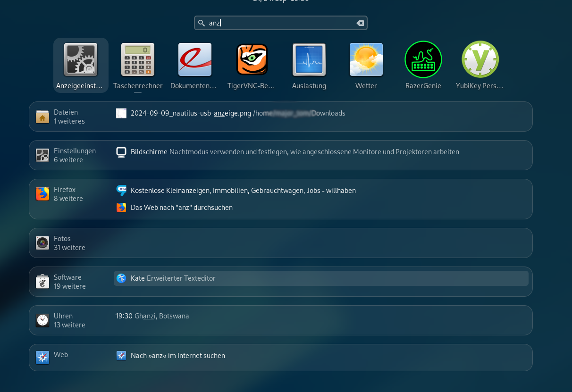Click Firefox icon beside web search entry
Image resolution: width=572 pixels, height=392 pixels.
(121, 208)
